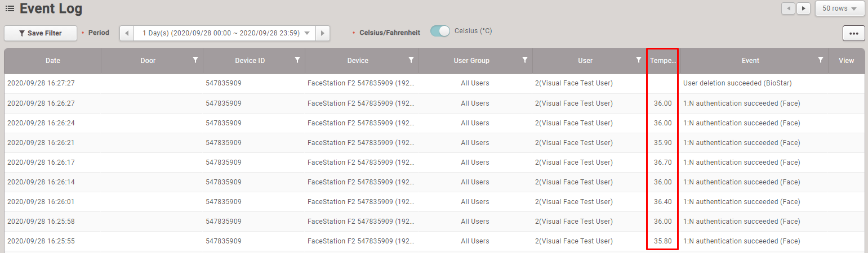Click the Event column filter icon
This screenshot has width=868, height=253.
point(821,60)
